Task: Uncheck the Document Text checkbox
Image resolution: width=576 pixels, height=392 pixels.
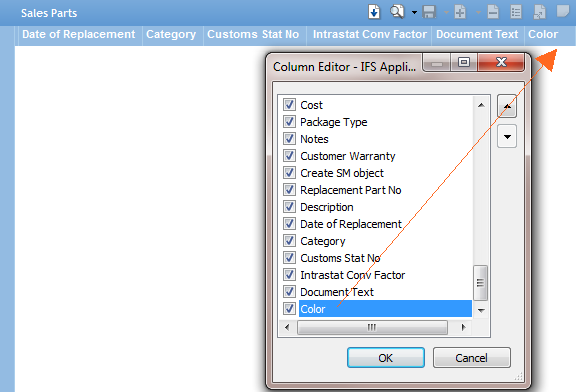Action: pos(289,292)
